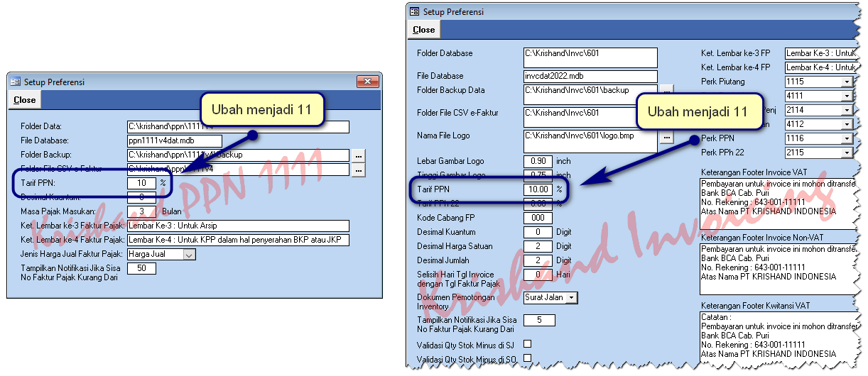The height and width of the screenshot is (376, 868).
Task: Enable Validasi Qty Stok Minus di SJ
Action: pyautogui.click(x=527, y=344)
